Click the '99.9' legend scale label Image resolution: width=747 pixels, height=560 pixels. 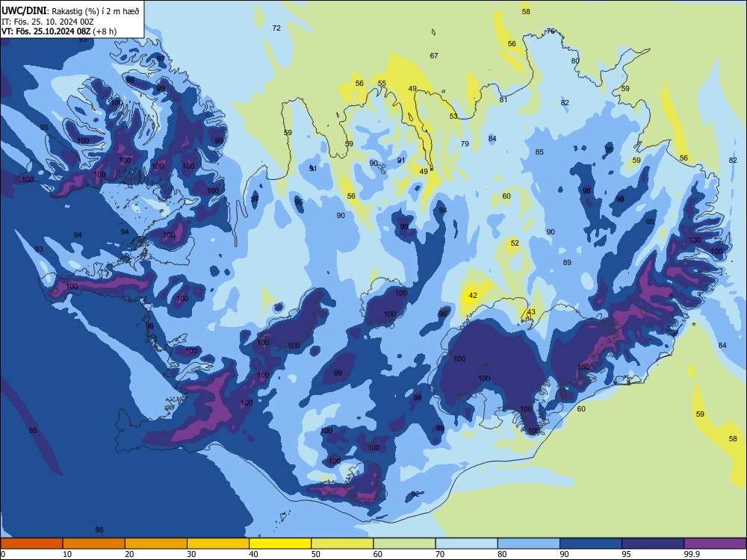(x=692, y=554)
